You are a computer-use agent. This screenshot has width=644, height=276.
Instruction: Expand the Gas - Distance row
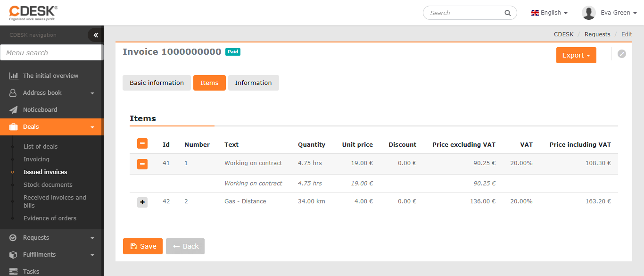142,202
